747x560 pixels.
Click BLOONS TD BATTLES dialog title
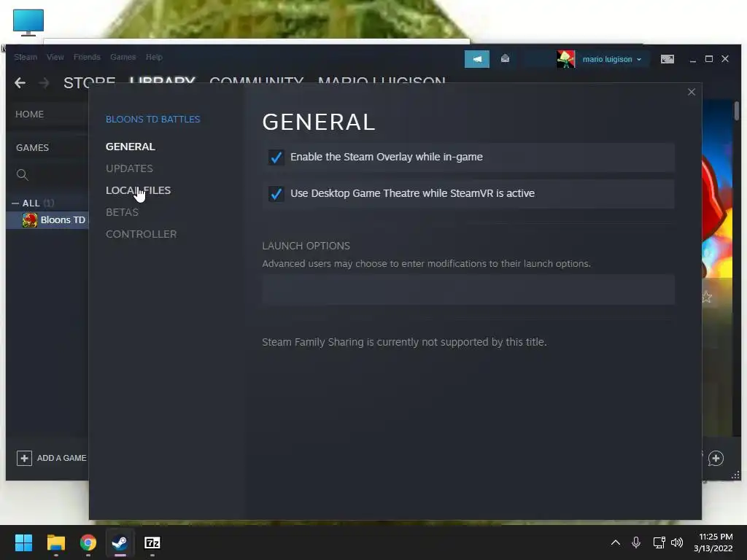(x=153, y=119)
